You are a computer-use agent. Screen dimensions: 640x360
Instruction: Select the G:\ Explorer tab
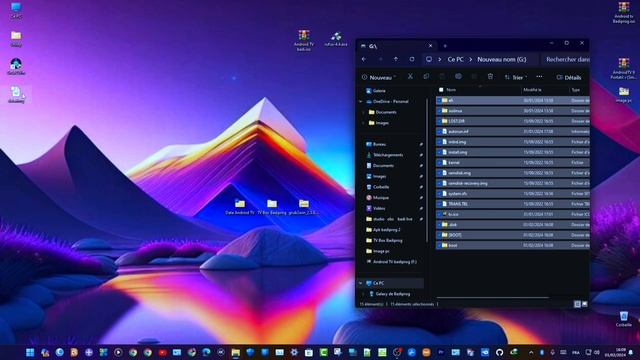[396, 46]
